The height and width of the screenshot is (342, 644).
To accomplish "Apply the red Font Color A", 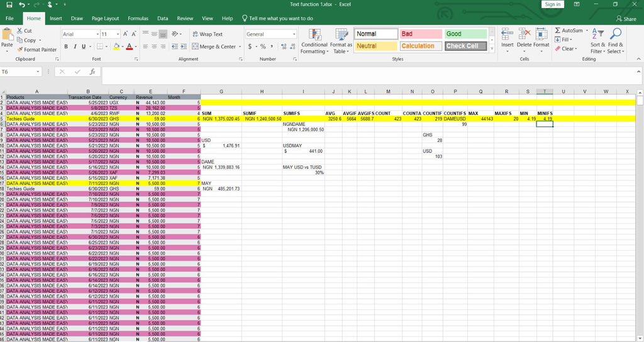I will [x=130, y=47].
